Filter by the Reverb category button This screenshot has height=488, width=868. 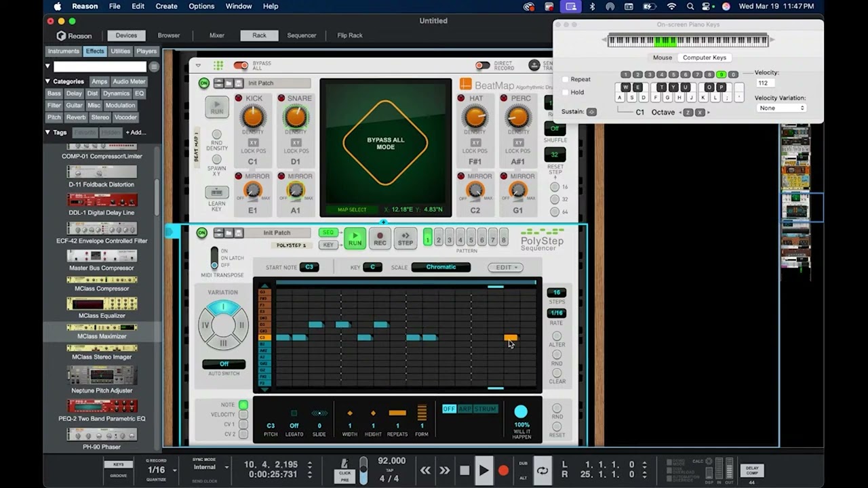tap(76, 117)
